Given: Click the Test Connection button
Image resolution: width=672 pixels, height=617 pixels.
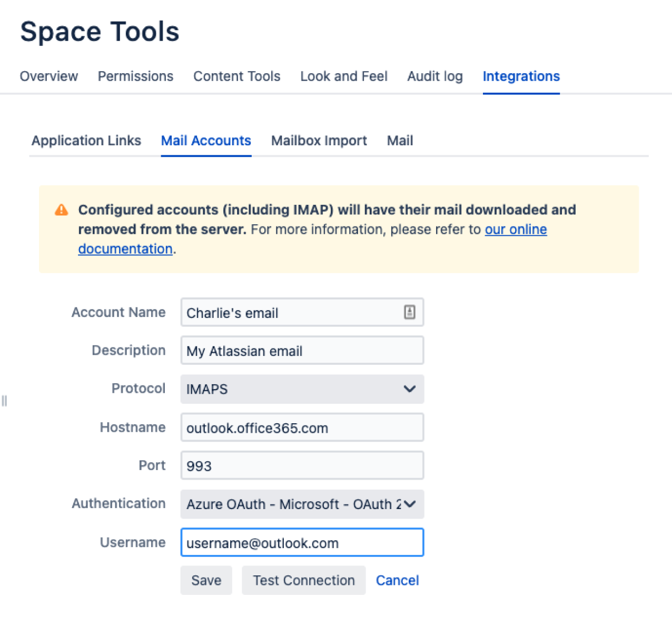Looking at the screenshot, I should (x=303, y=580).
